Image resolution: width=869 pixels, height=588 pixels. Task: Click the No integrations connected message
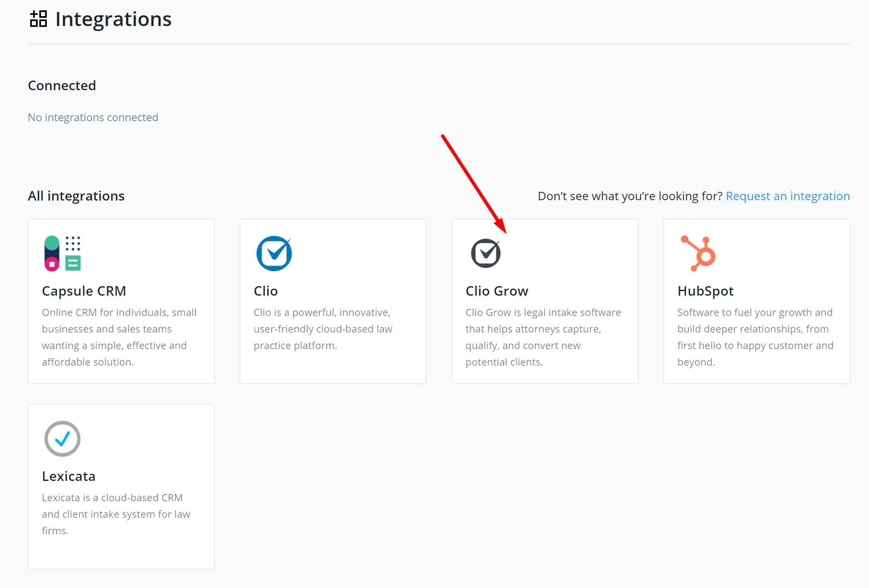[93, 117]
